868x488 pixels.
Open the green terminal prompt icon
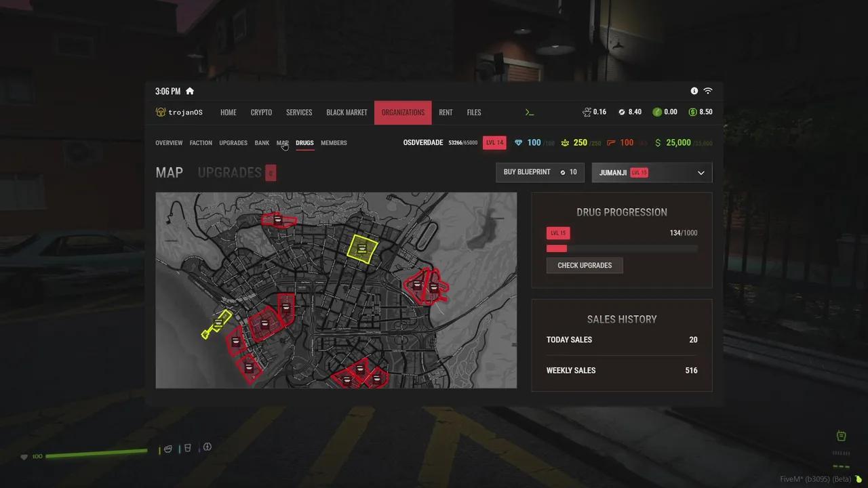coord(530,113)
